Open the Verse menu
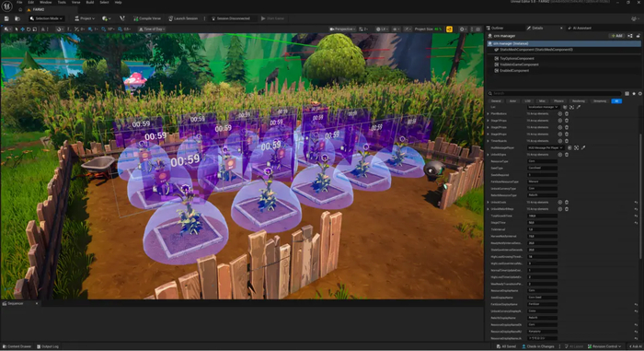 pyautogui.click(x=76, y=3)
